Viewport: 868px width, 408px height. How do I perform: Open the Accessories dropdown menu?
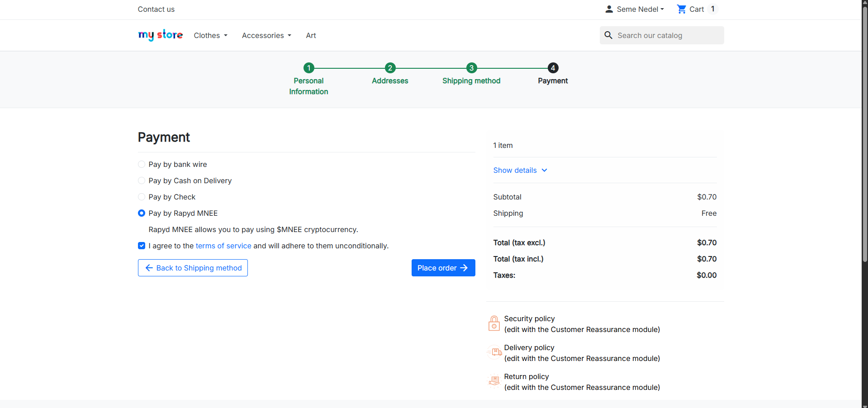coord(266,35)
